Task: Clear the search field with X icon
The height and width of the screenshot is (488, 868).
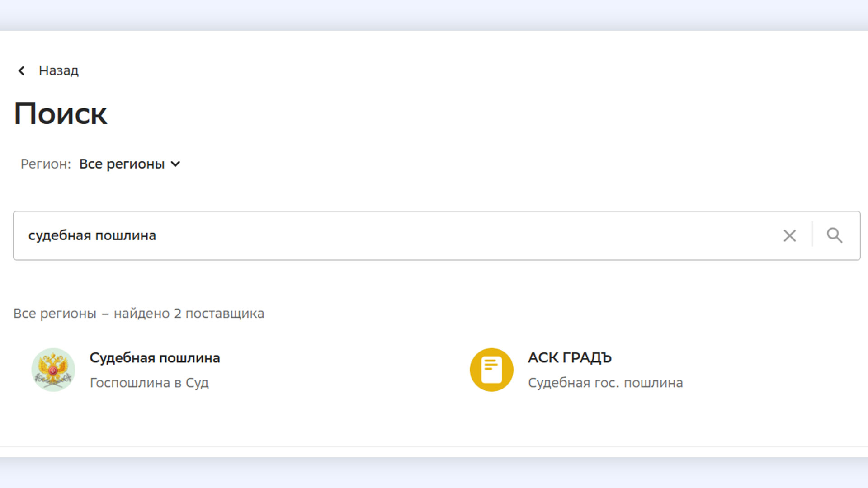Action: (x=789, y=235)
